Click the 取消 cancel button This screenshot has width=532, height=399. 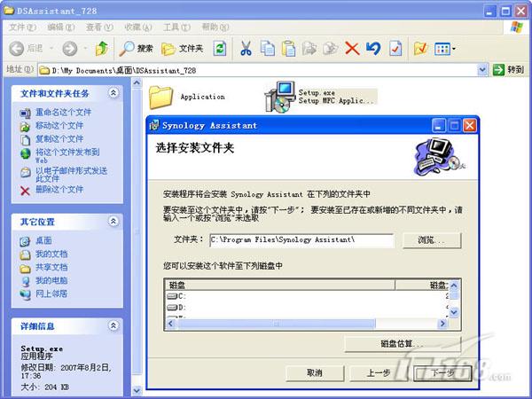(x=315, y=373)
